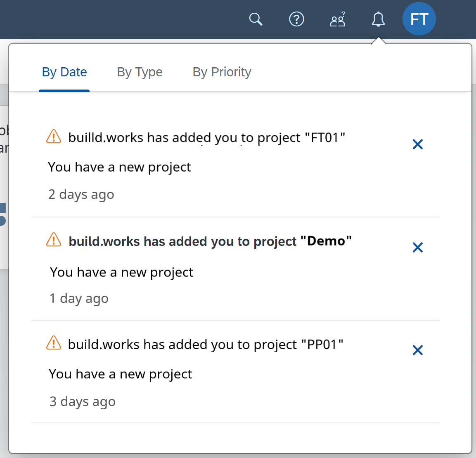Open the help question mark icon
Viewport: 476px width, 458px height.
(x=296, y=19)
